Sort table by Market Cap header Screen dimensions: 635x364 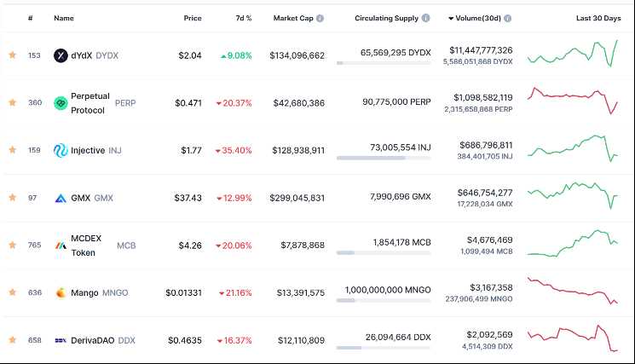tap(298, 18)
